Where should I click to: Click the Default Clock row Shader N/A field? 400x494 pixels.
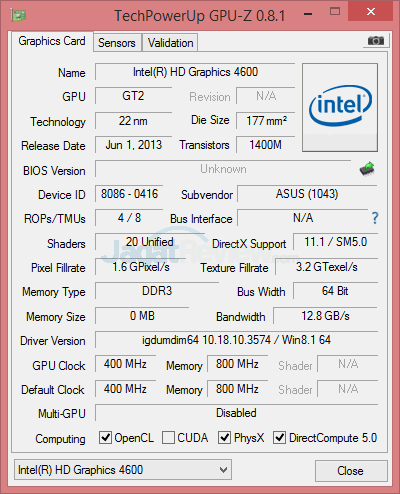(348, 389)
